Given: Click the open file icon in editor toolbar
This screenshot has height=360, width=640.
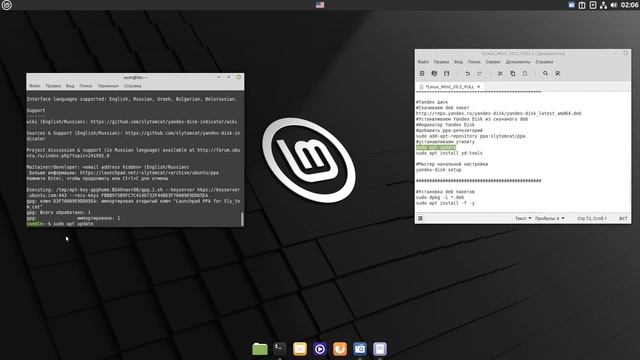Looking at the screenshot, I should point(434,73).
